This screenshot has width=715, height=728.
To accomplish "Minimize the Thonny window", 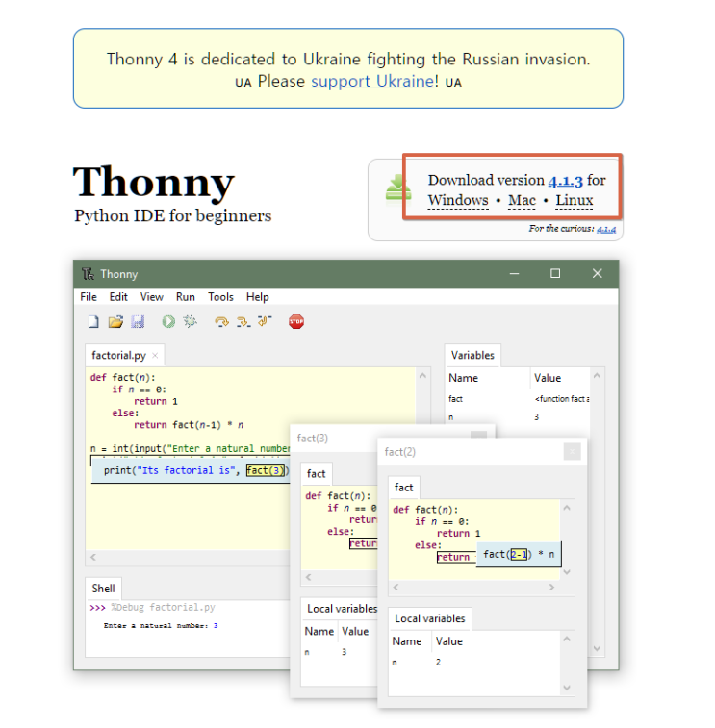I will tap(514, 273).
